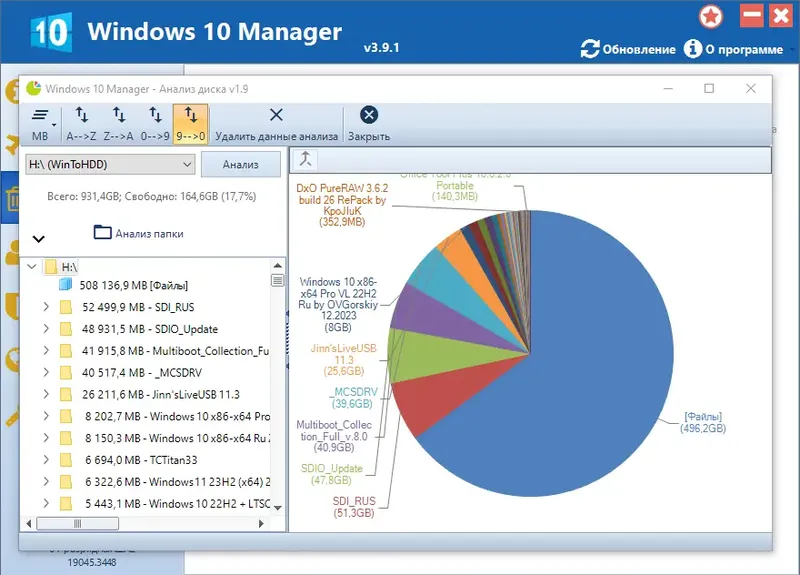Collapse the panel with the down chevron
This screenshot has width=800, height=575.
39,238
